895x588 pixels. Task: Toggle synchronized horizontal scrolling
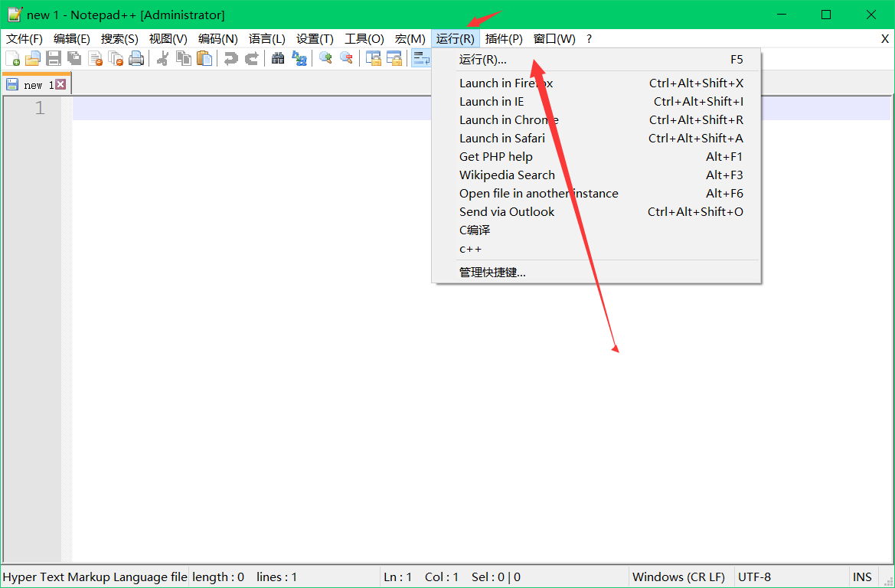pyautogui.click(x=397, y=58)
